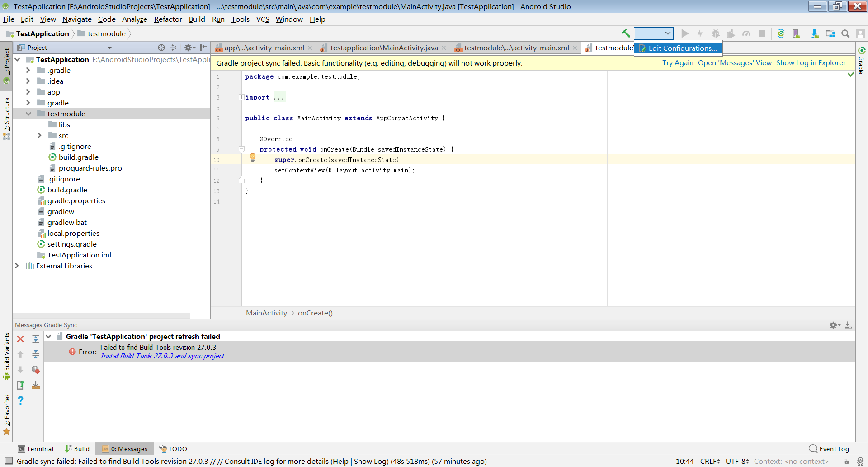The height and width of the screenshot is (467, 868).
Task: Expand the src folder
Action: pos(39,135)
